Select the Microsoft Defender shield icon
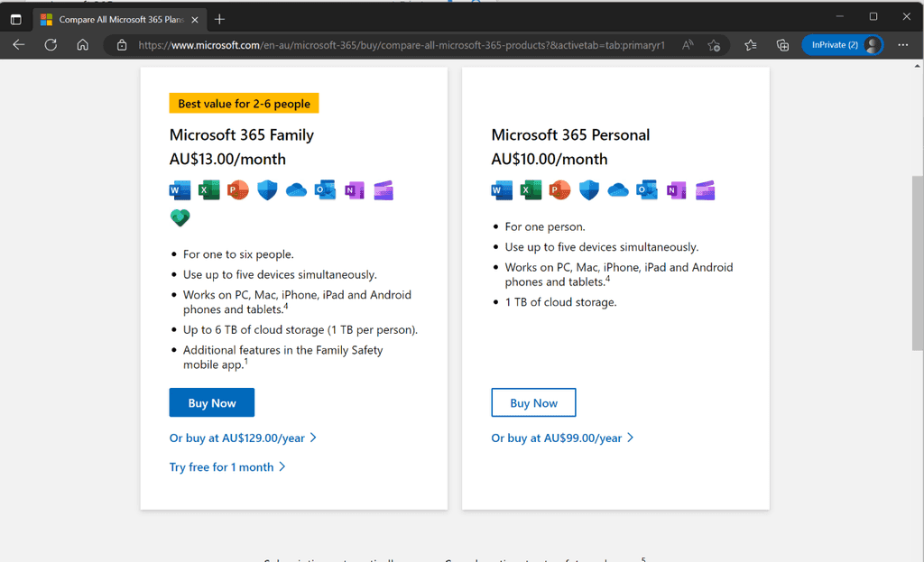Image resolution: width=924 pixels, height=562 pixels. coord(267,189)
